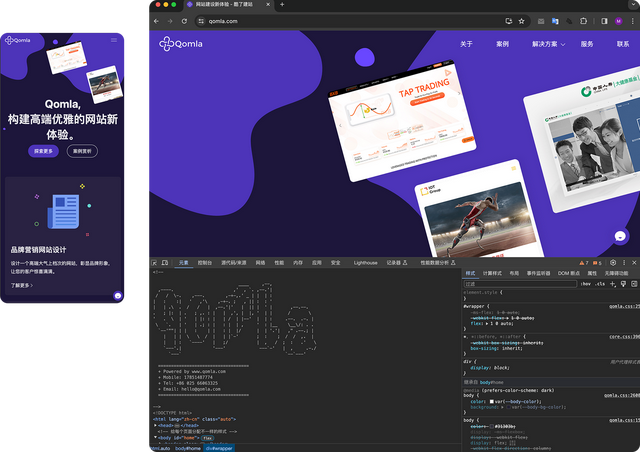Toggle rendering emulations brush icon in styles
Viewport: 640px width, 452px height.
coord(623,284)
